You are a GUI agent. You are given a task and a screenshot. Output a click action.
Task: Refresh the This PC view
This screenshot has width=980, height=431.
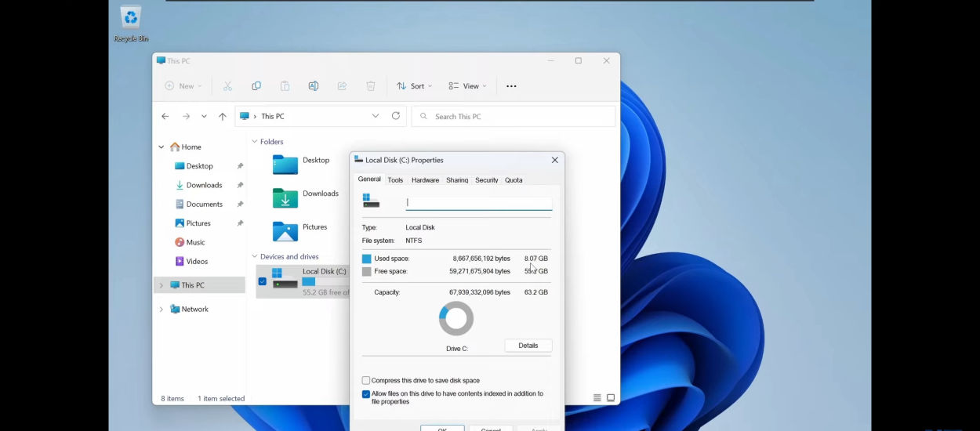pos(396,116)
